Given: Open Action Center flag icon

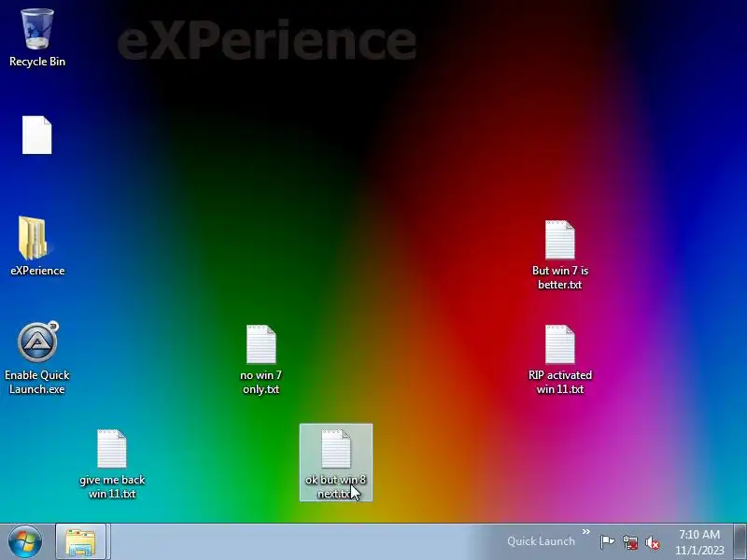Looking at the screenshot, I should coord(607,542).
